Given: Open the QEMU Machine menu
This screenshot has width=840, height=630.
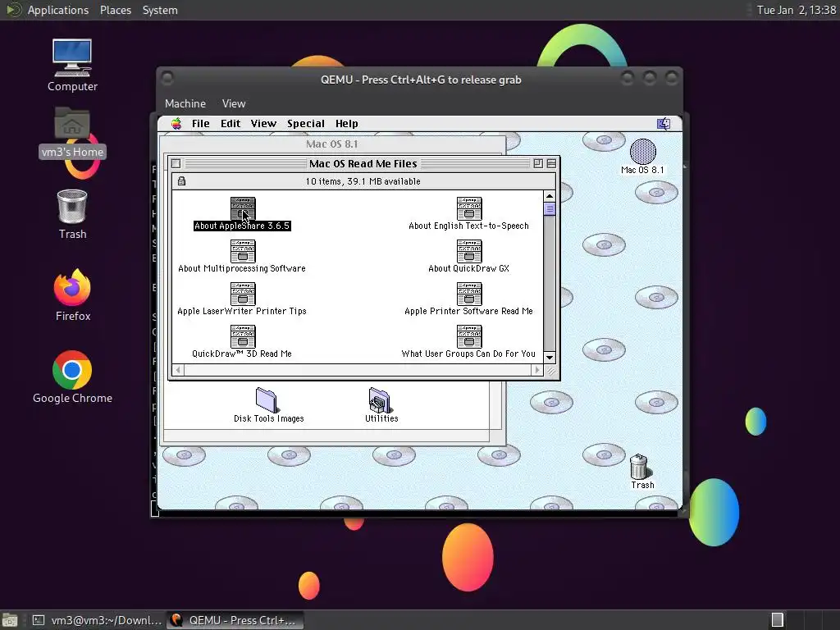Looking at the screenshot, I should click(185, 103).
